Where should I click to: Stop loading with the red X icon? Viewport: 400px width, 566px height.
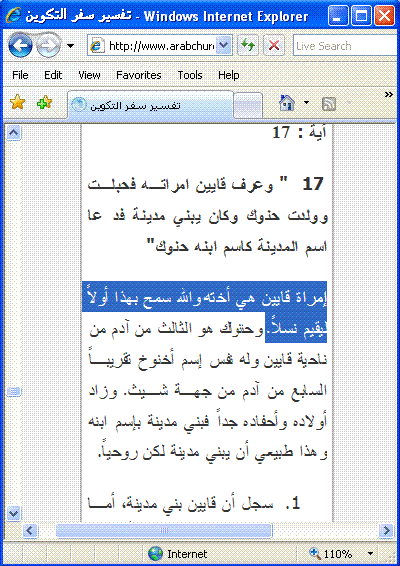click(274, 45)
